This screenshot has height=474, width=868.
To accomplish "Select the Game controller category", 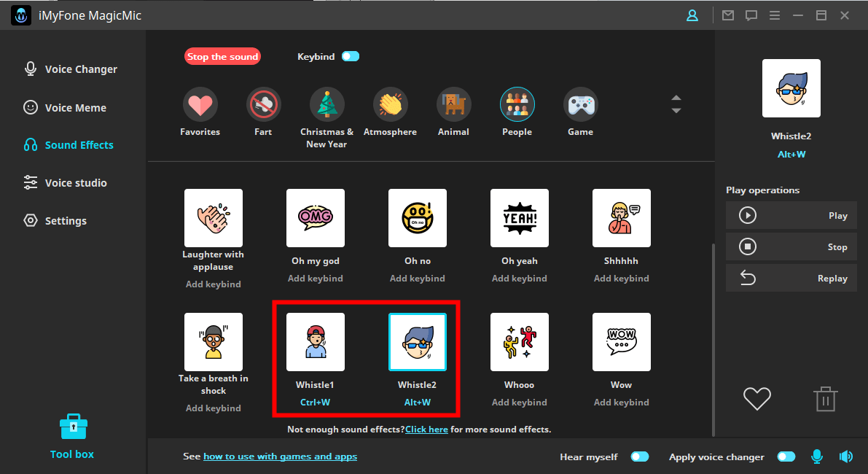I will pyautogui.click(x=580, y=105).
